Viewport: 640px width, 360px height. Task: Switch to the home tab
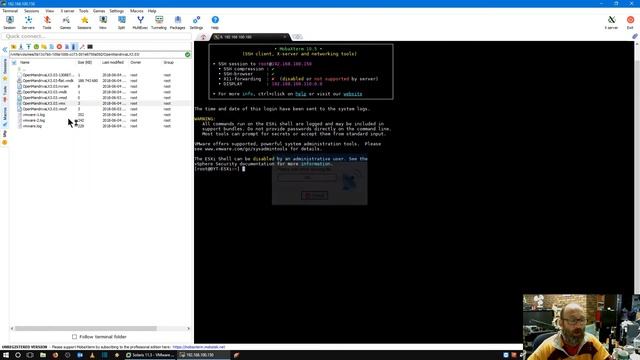[x=203, y=37]
